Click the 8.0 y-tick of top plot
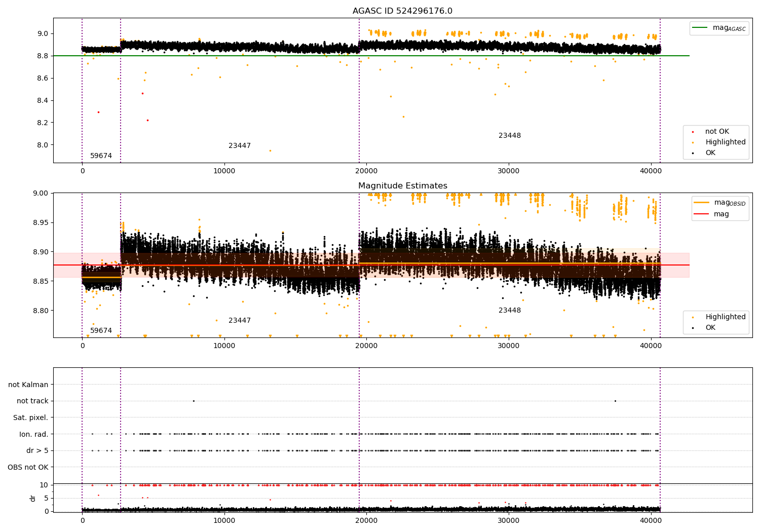Viewport: 760px width, 532px height. (43, 145)
